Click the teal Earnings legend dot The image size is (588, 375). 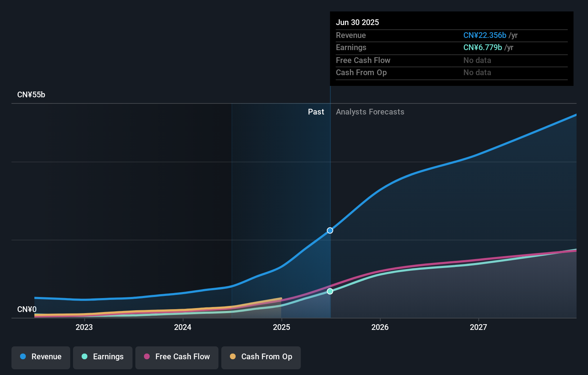84,357
